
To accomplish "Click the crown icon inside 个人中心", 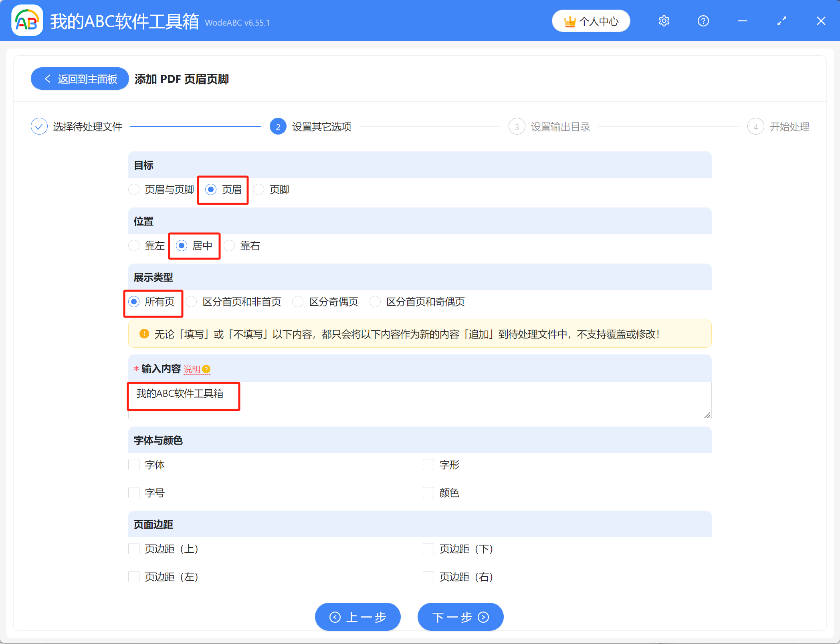I will click(570, 21).
